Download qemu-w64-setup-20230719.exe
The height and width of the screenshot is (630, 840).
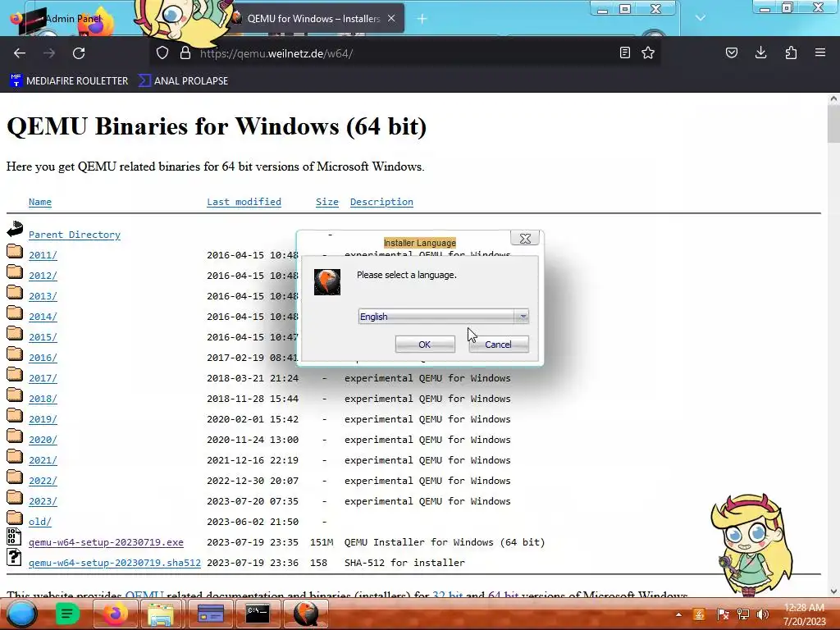click(106, 542)
